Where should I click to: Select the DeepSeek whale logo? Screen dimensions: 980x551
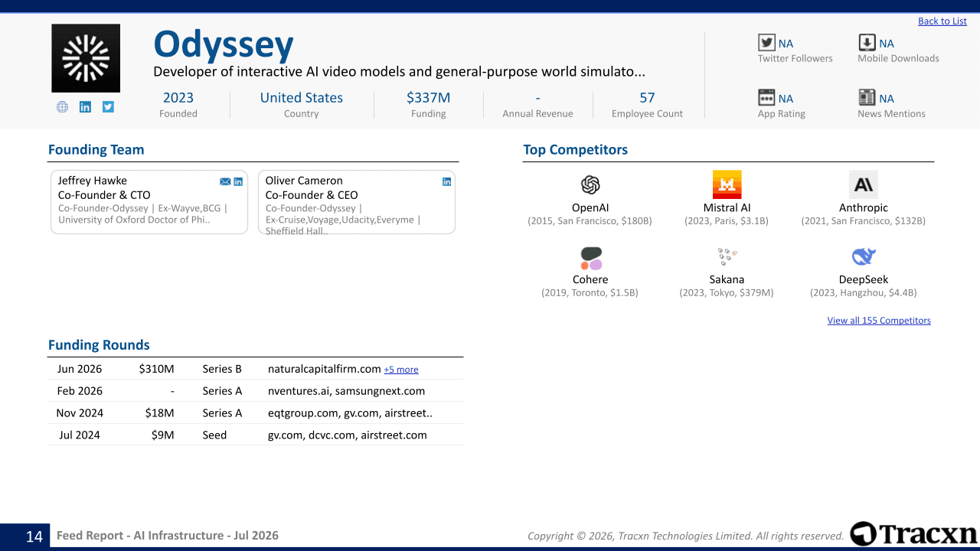(864, 256)
